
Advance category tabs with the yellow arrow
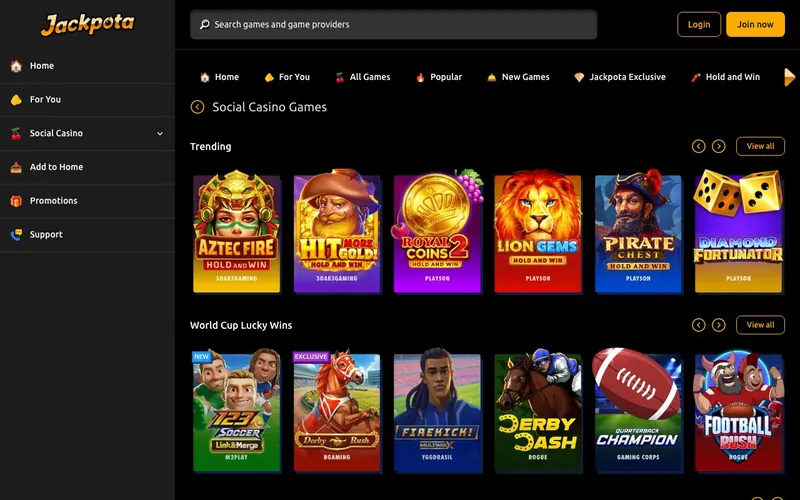[x=789, y=77]
